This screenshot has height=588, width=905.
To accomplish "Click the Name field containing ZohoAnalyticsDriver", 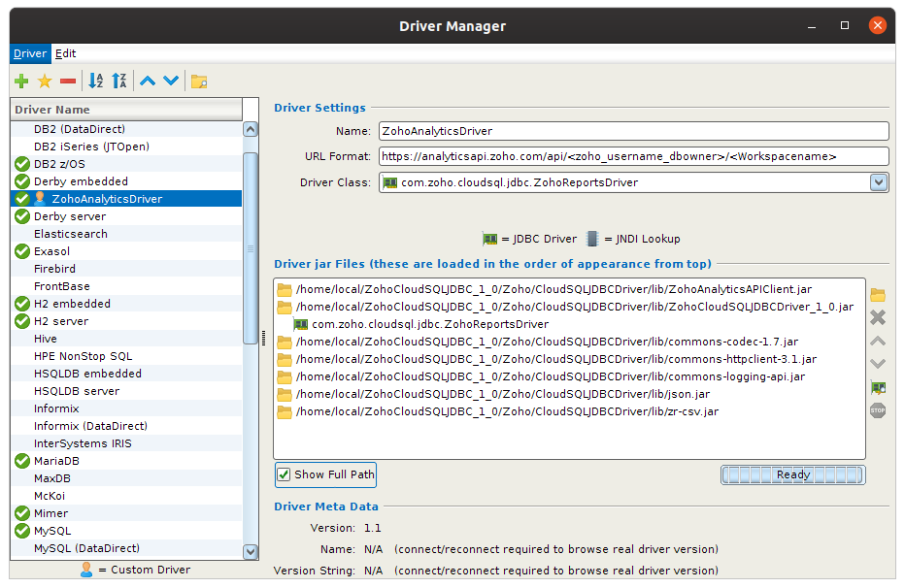I will [x=633, y=131].
